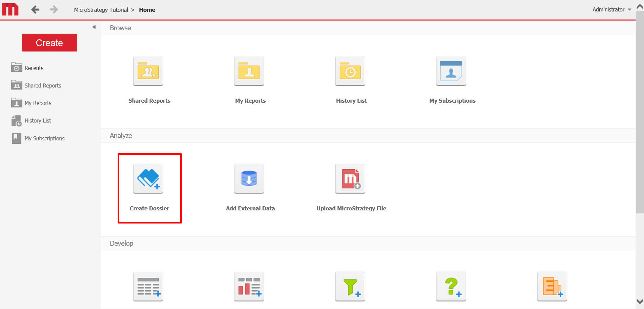Viewport: 644px width, 309px height.
Task: Open the Shared Reports folder tile under Browse
Action: pos(148,71)
